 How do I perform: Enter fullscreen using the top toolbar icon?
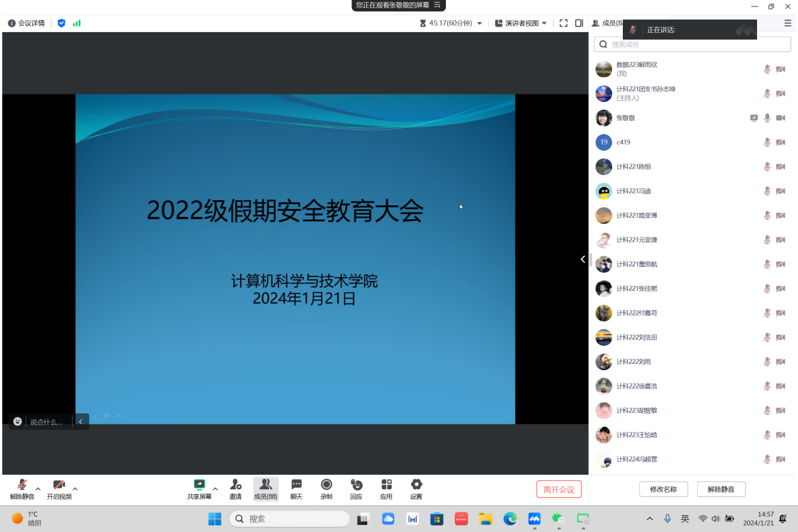pos(563,23)
